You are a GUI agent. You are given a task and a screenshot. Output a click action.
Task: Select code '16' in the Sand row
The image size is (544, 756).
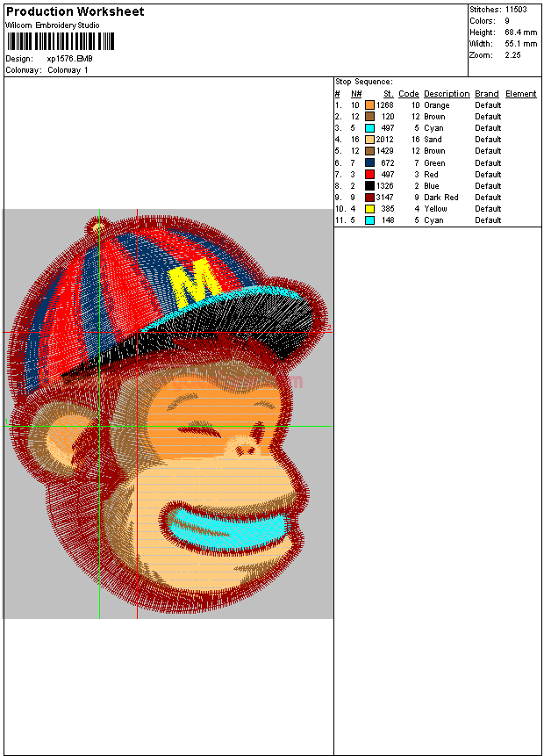pos(415,140)
